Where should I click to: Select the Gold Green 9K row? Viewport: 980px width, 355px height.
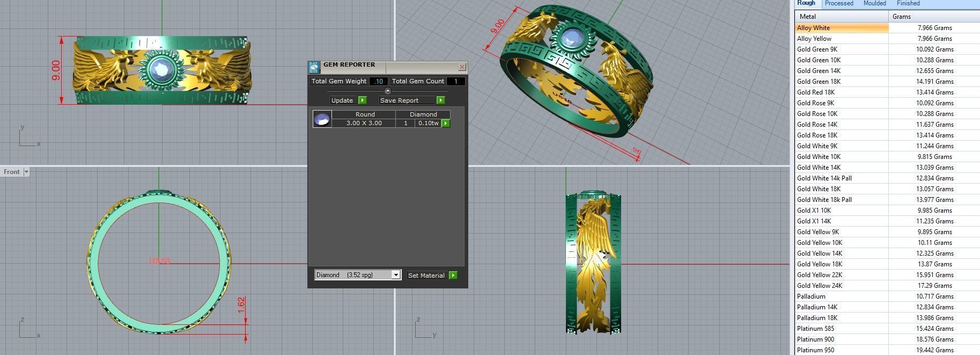(x=887, y=49)
